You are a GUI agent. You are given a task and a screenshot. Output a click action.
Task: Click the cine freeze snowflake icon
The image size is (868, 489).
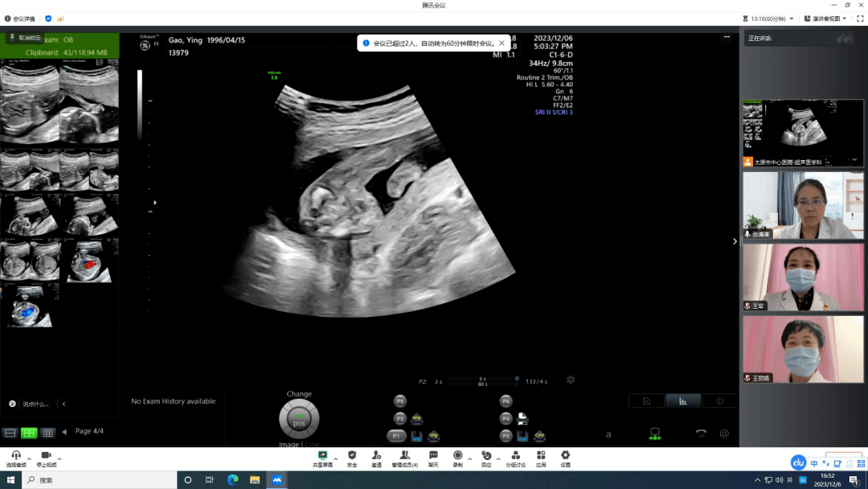point(571,380)
